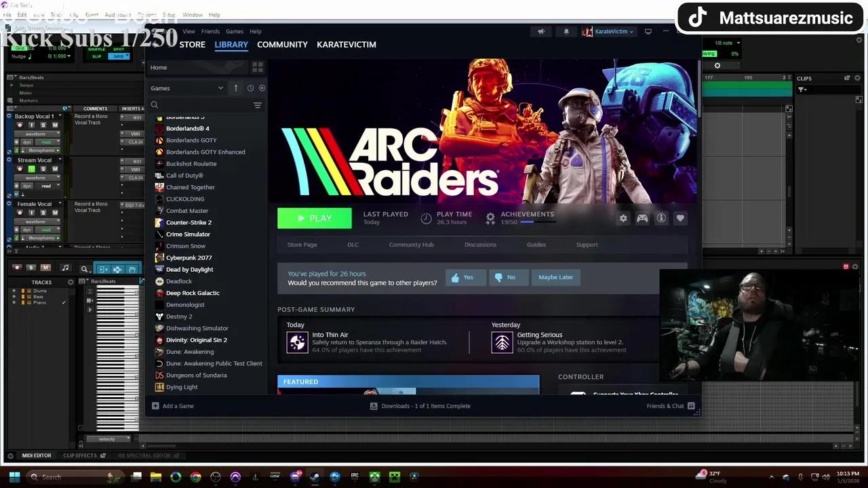Open Steam notifications bell icon
Viewport: 868px width, 488px height.
566,31
